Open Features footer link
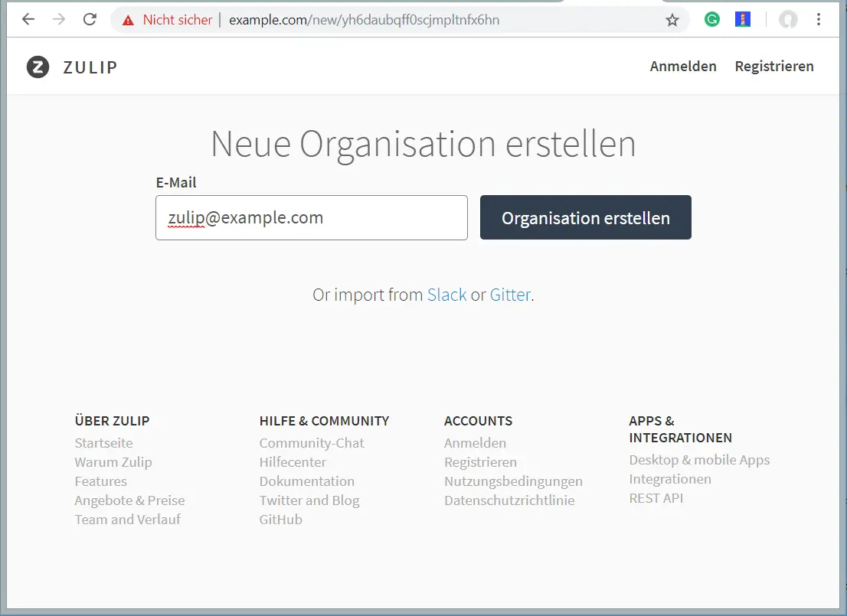847x616 pixels. pos(101,481)
